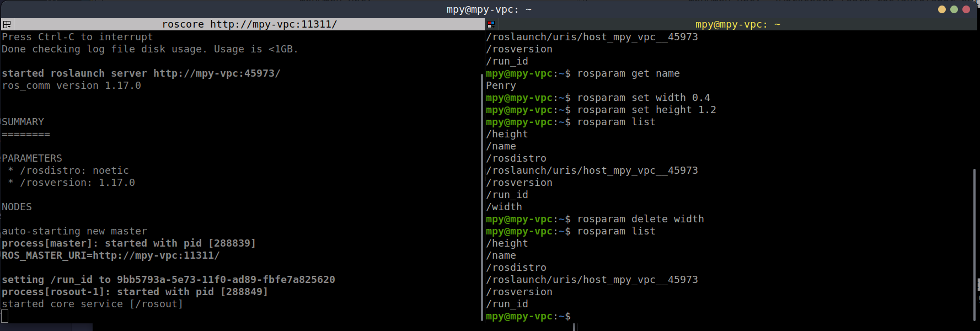
Task: Minimize the window with the yellow button
Action: tap(942, 9)
